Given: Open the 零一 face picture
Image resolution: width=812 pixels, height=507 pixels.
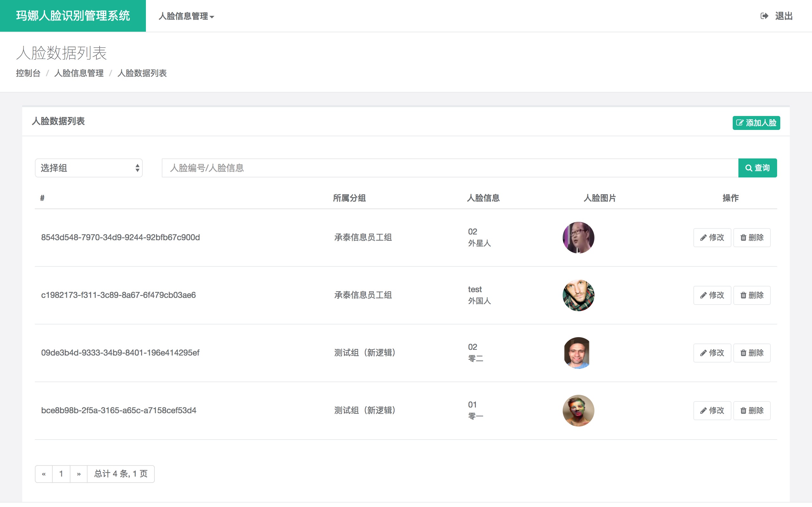Looking at the screenshot, I should coord(578,410).
